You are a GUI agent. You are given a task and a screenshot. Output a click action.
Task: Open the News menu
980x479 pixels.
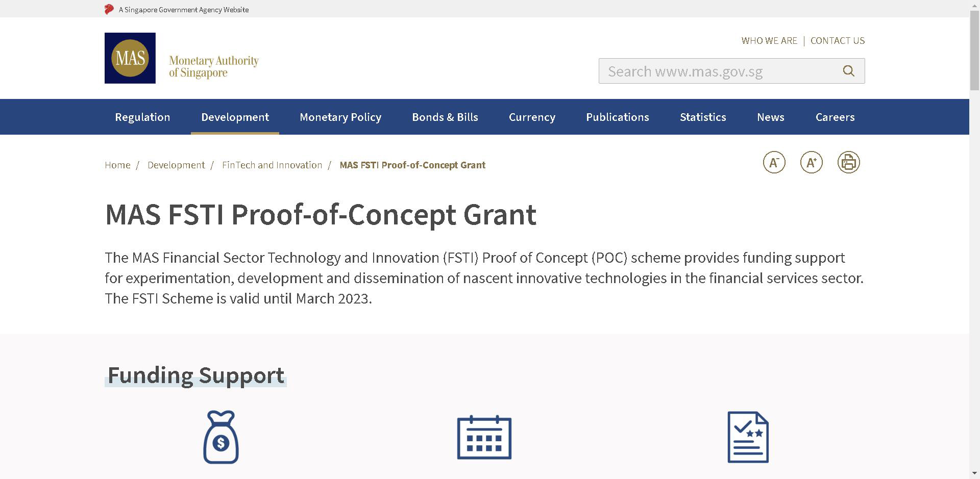771,117
